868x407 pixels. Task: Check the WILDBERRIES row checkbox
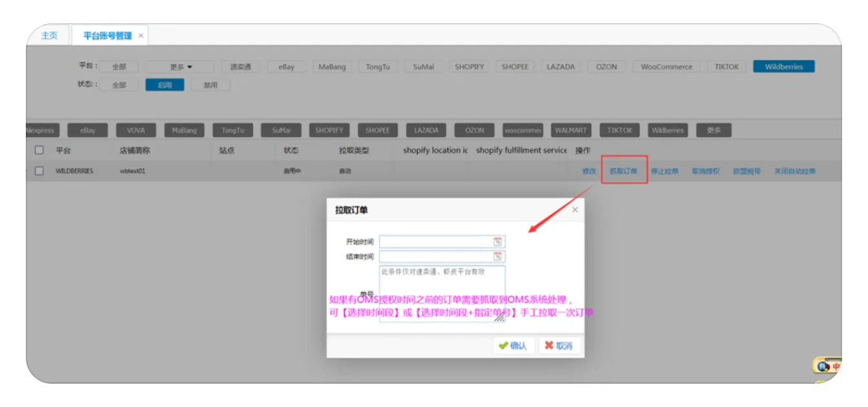coord(39,171)
